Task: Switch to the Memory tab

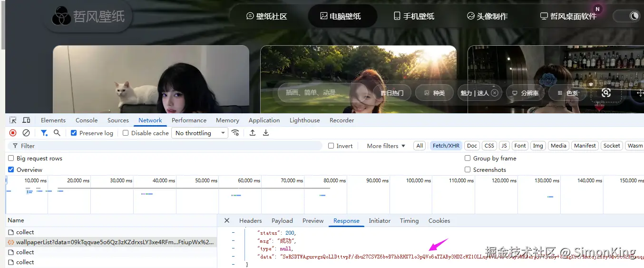Action: (x=227, y=120)
